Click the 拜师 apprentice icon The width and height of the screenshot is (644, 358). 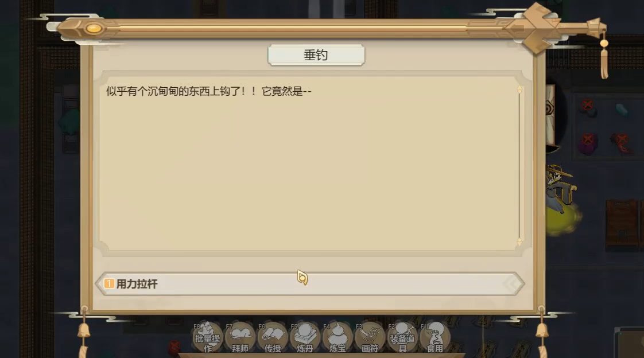pyautogui.click(x=240, y=337)
